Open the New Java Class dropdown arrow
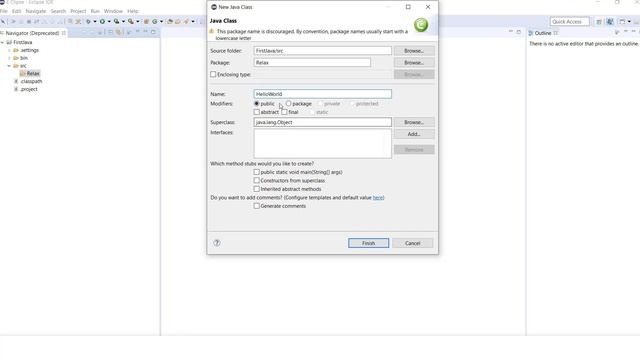Viewport: 640px width, 360px height. tap(161, 21)
